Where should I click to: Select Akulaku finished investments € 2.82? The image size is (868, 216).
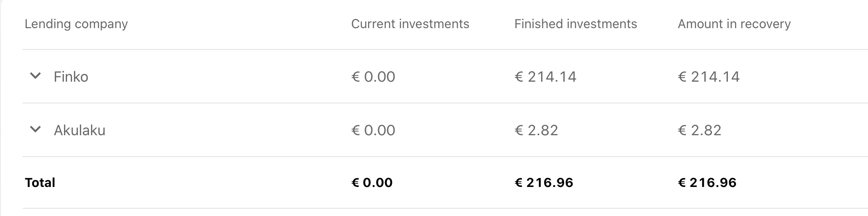point(536,130)
